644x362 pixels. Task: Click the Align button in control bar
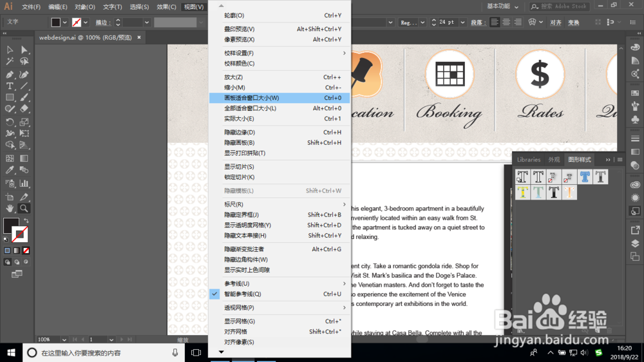click(x=555, y=23)
